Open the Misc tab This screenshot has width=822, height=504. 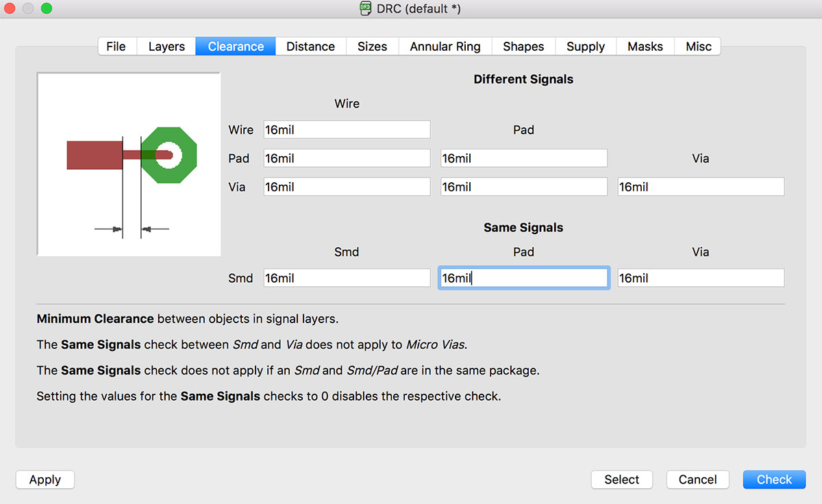point(697,46)
